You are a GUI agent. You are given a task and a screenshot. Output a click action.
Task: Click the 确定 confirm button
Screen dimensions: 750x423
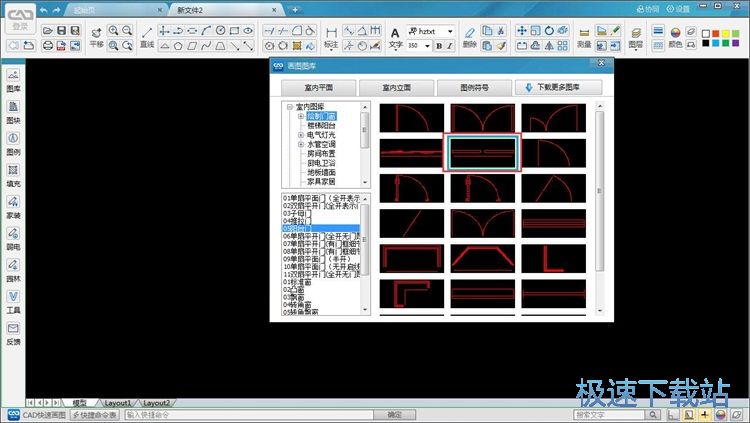coord(395,414)
